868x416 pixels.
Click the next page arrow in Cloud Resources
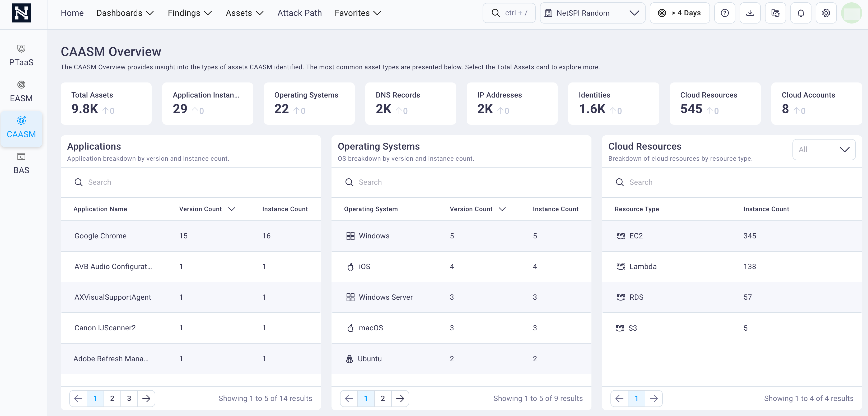pos(654,399)
